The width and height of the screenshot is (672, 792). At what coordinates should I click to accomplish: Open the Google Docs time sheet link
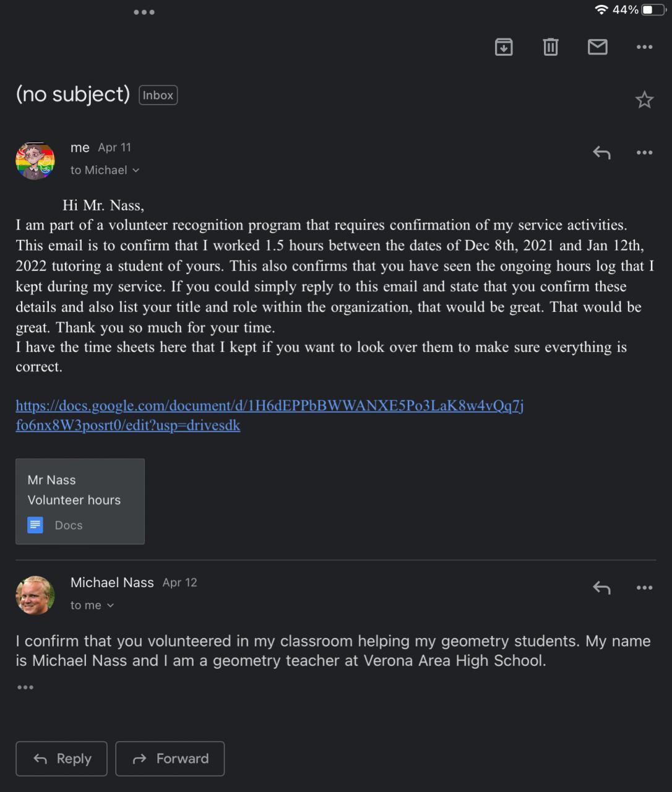[269, 406]
